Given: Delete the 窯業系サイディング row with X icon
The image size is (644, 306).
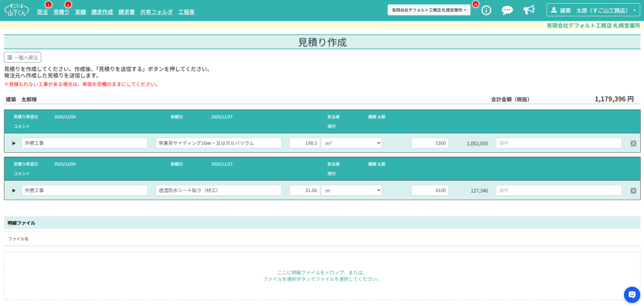Looking at the screenshot, I should (x=633, y=144).
